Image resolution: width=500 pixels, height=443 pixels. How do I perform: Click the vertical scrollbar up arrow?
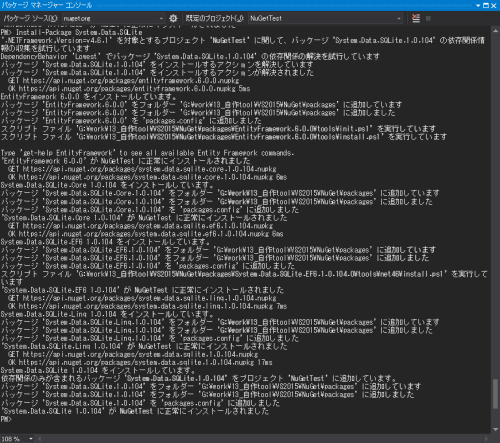click(496, 31)
